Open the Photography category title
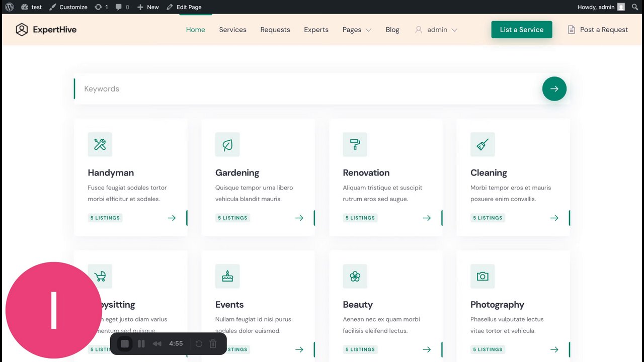 497,305
